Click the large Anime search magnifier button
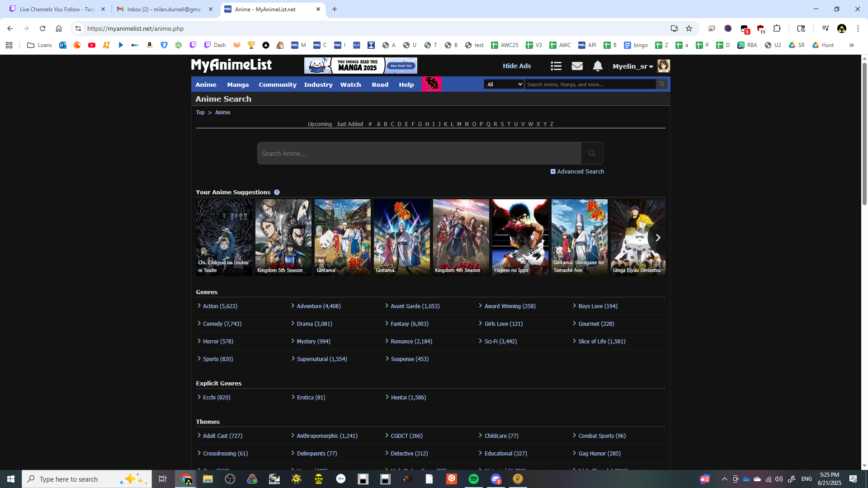The image size is (868, 488). 592,153
